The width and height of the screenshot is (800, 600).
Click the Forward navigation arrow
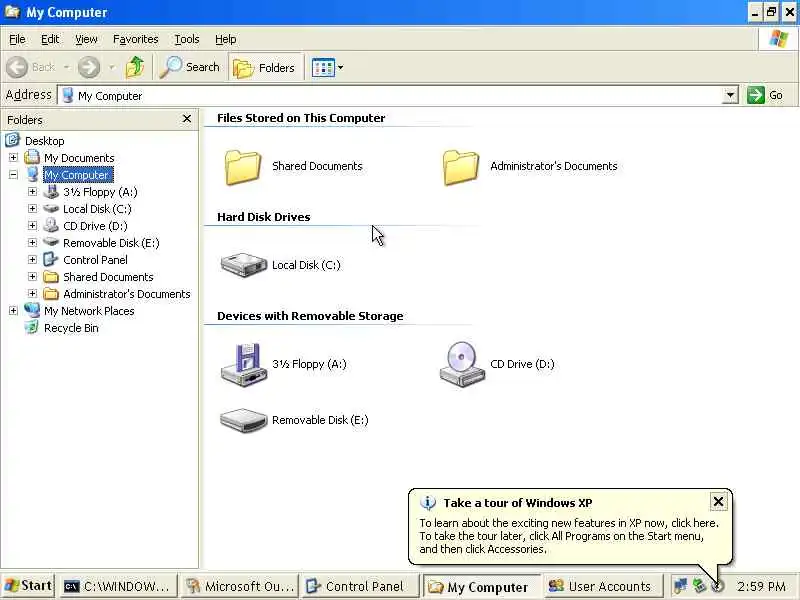click(x=89, y=67)
